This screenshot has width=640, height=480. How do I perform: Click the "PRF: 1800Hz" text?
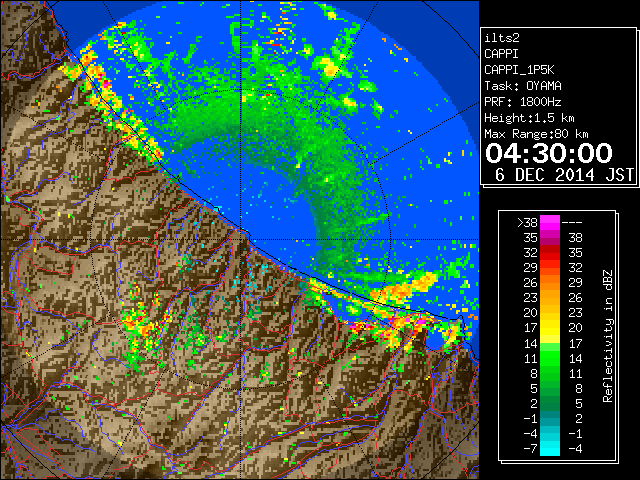[522, 102]
